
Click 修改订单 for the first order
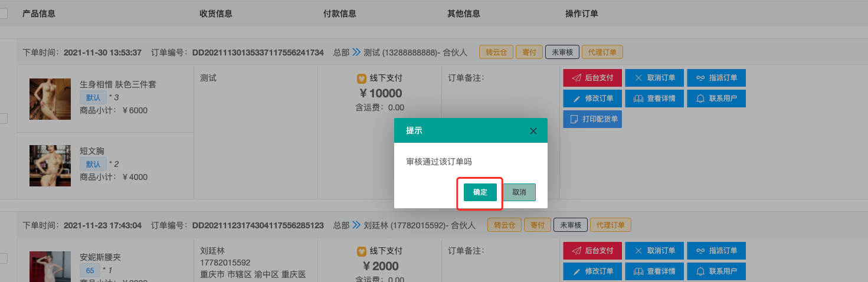pyautogui.click(x=592, y=99)
